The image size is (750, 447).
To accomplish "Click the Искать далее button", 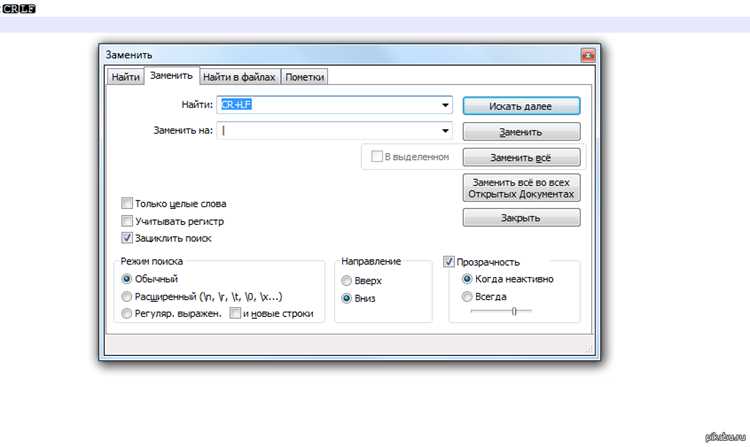I will click(521, 106).
